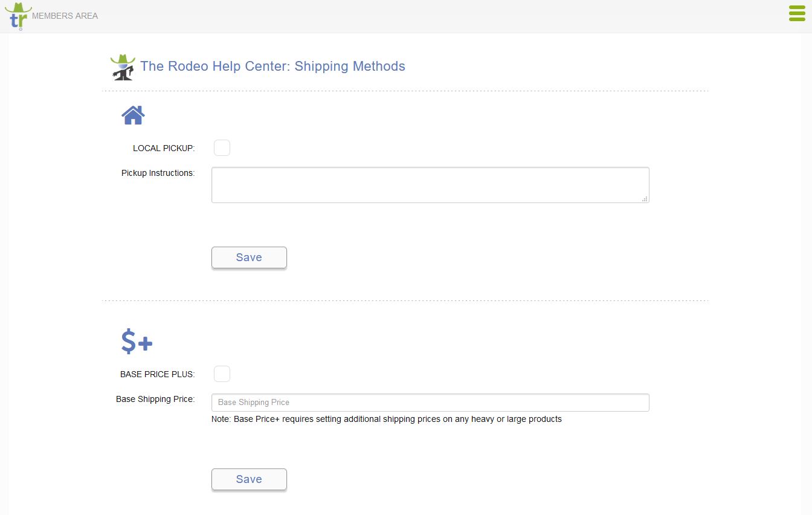This screenshot has height=515, width=812.
Task: Click the BASE PRICE PLUS label
Action: point(158,374)
